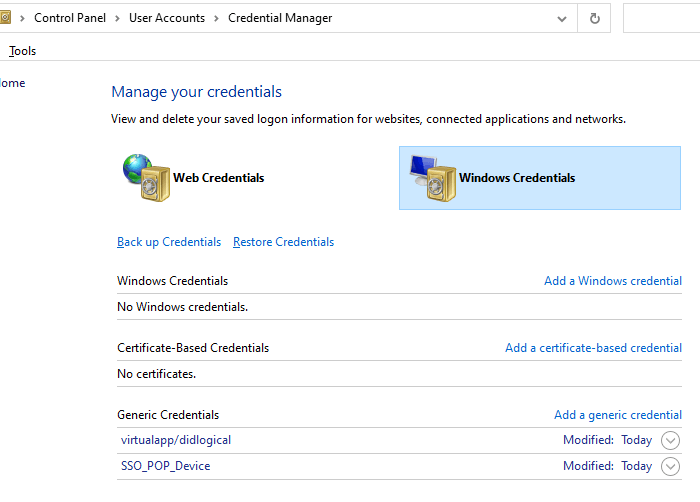700x502 pixels.
Task: Select the Windows Credentials label
Action: [517, 178]
